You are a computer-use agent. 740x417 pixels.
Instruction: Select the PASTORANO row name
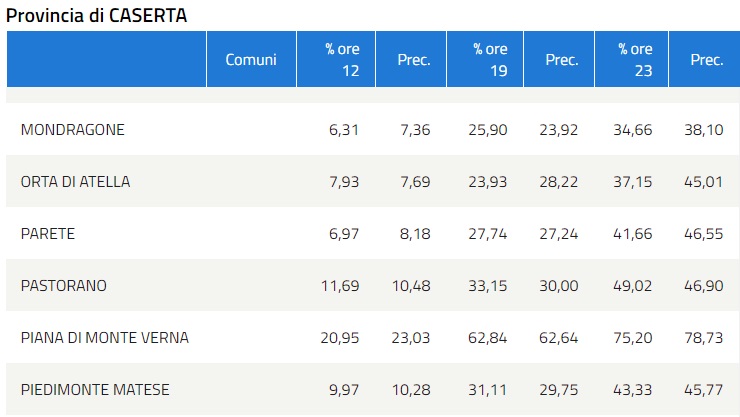(63, 286)
